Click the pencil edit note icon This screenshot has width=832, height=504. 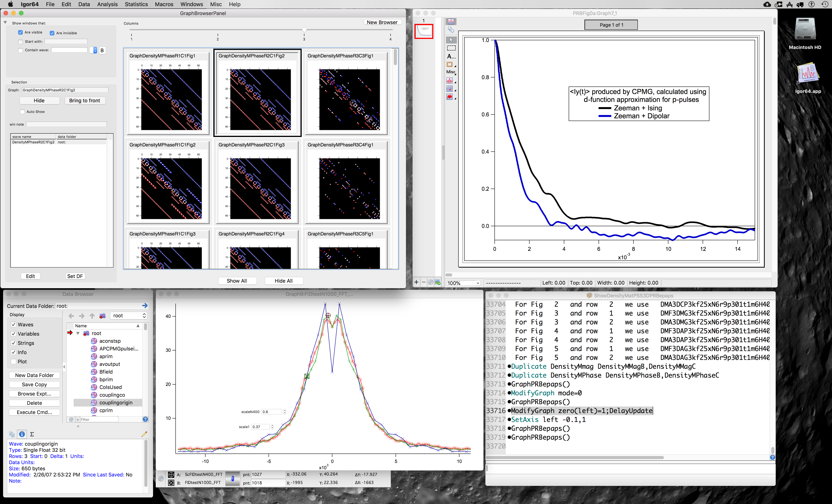[144, 434]
